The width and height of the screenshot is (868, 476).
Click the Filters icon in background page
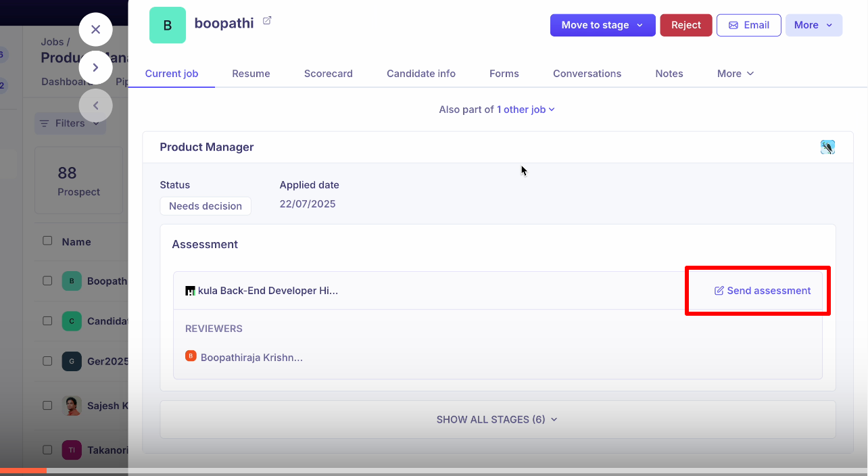point(44,124)
